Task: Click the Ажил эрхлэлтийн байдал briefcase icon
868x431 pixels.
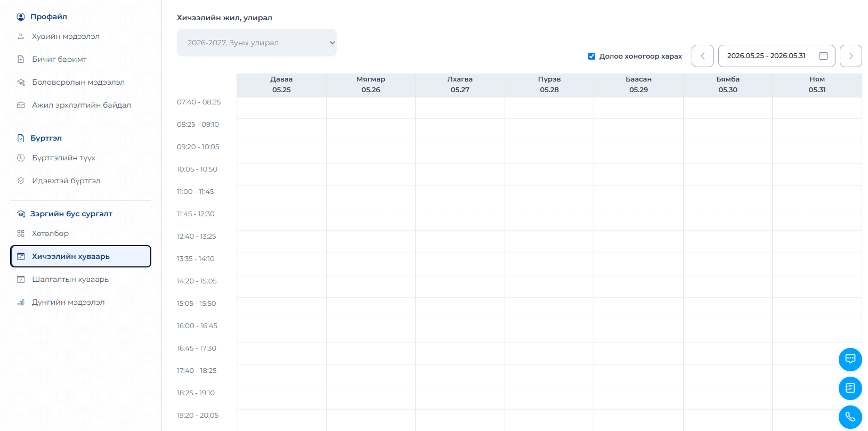Action: click(21, 105)
